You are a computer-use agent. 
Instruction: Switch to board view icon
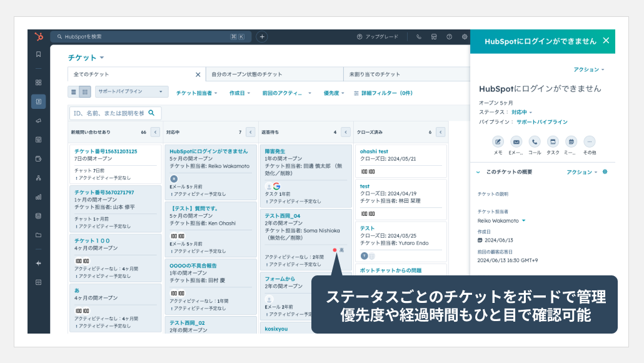[x=84, y=92]
